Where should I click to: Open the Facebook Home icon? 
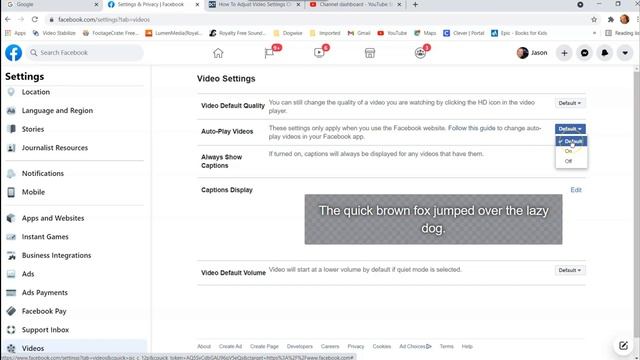tap(218, 53)
